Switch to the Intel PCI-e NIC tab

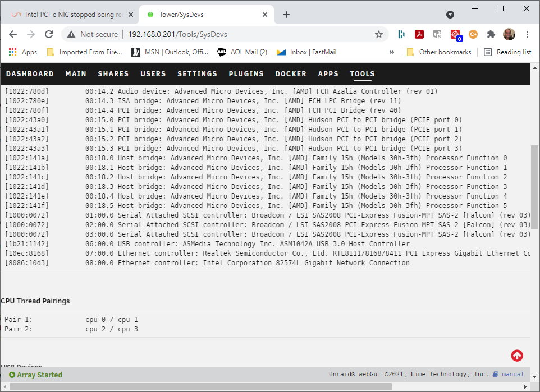click(70, 15)
